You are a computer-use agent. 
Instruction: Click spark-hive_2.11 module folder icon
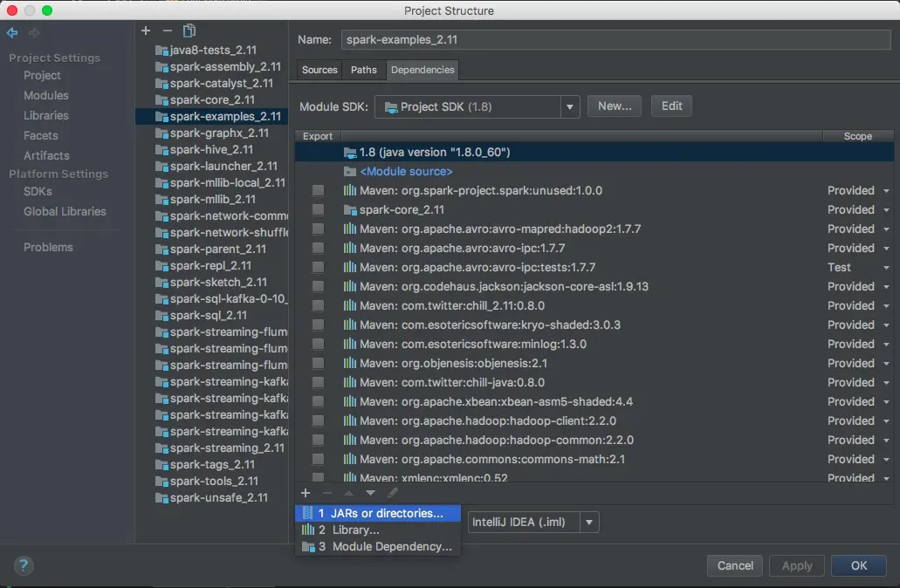[x=161, y=150]
